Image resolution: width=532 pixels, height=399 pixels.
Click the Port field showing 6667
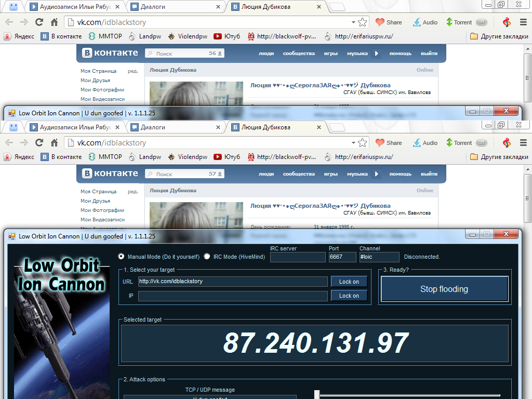click(342, 257)
